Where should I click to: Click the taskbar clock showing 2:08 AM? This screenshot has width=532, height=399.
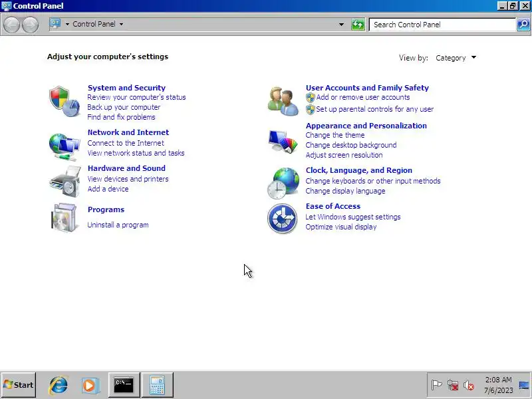click(498, 385)
